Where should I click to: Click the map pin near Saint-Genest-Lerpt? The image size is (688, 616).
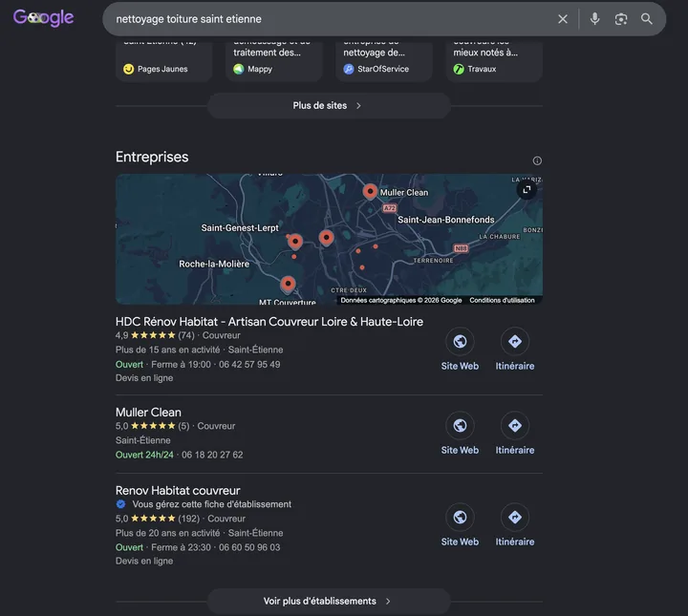pos(295,242)
